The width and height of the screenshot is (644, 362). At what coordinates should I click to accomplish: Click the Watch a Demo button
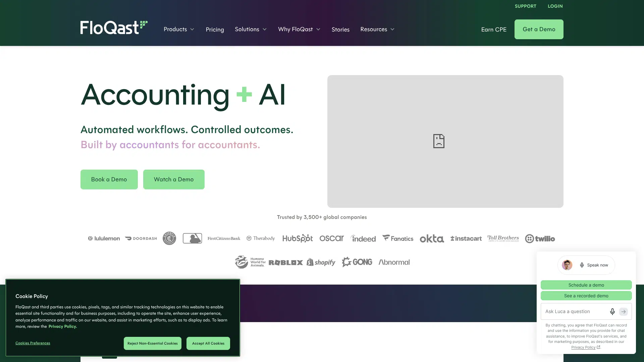[174, 179]
